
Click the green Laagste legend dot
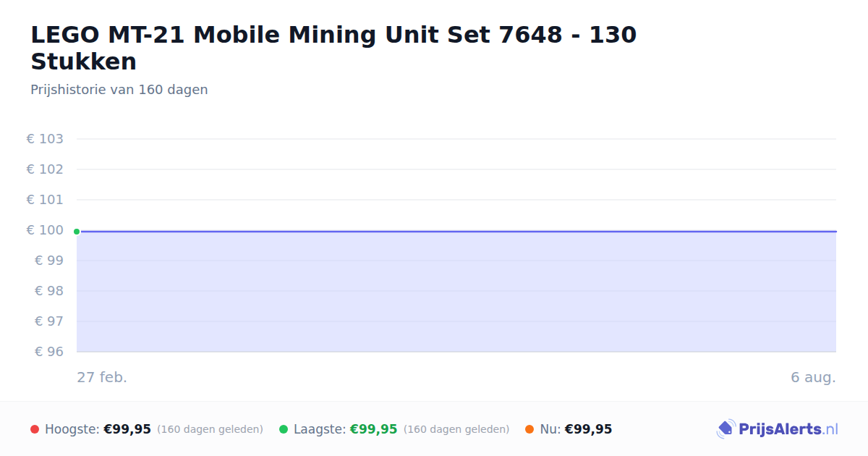pyautogui.click(x=284, y=429)
